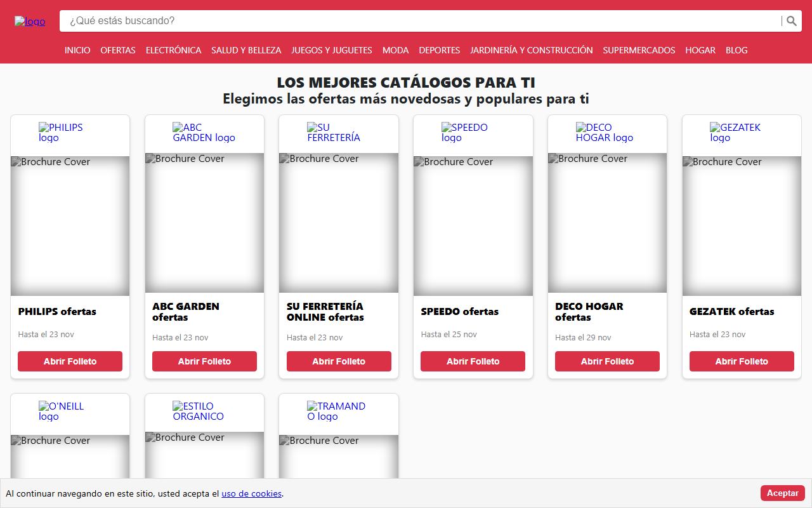Click the SU FERRETERÍA logo image
812x508 pixels.
click(x=339, y=133)
